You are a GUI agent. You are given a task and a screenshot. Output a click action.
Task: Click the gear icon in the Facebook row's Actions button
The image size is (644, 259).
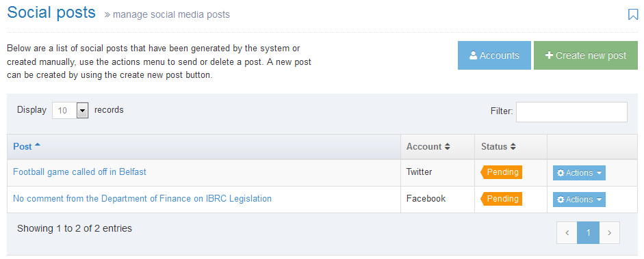coord(561,200)
